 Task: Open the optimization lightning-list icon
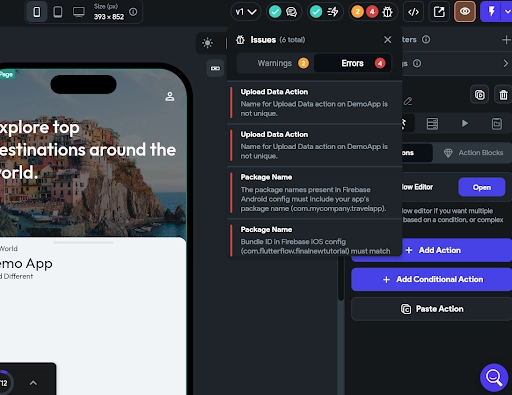point(332,12)
